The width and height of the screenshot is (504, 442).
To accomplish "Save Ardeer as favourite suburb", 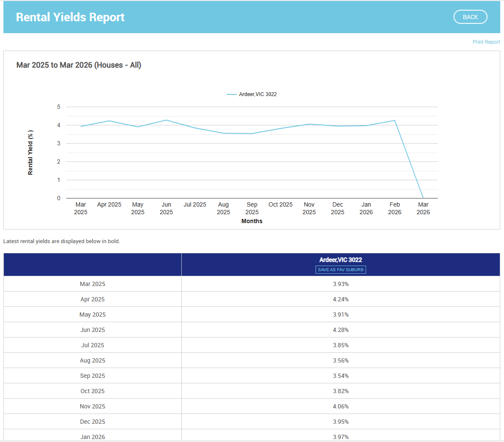I will [341, 270].
